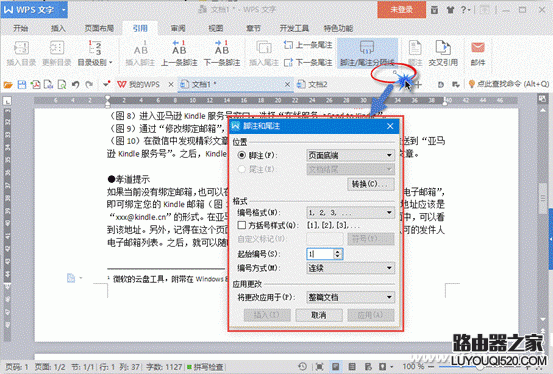Switch to the 开始 (Home) ribbon tab

20,28
